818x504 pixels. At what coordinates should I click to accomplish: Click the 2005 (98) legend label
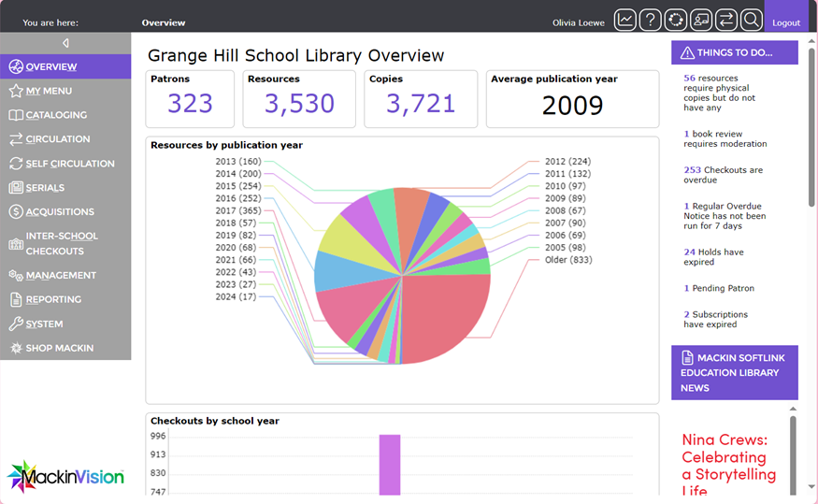566,247
